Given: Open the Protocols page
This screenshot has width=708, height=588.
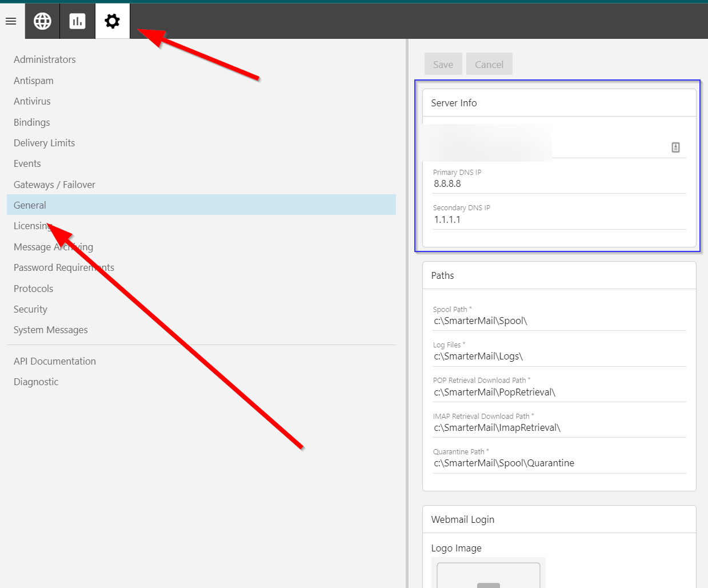Looking at the screenshot, I should pos(33,289).
